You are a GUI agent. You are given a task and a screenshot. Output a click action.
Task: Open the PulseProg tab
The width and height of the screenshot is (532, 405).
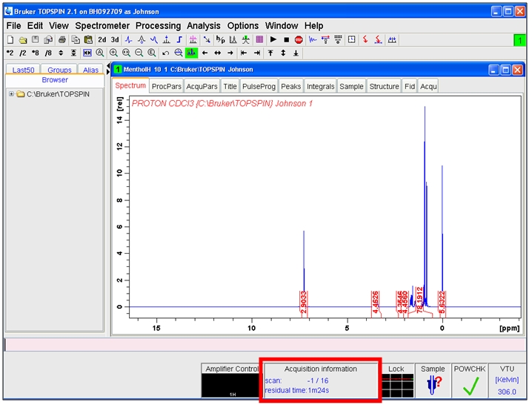click(x=259, y=86)
